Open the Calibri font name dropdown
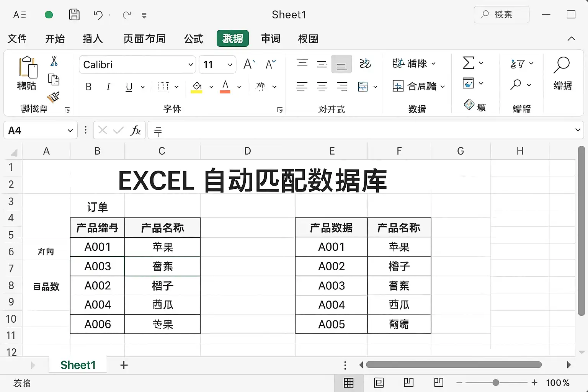The height and width of the screenshot is (392, 588). 191,65
